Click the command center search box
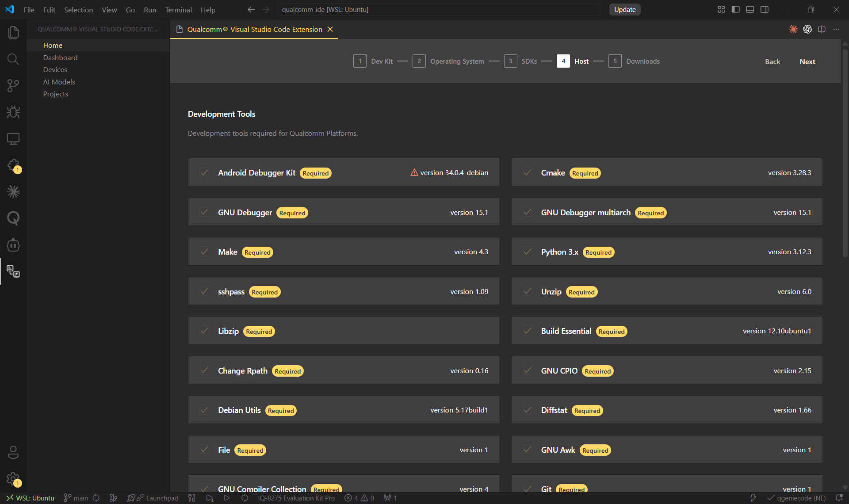 click(439, 9)
